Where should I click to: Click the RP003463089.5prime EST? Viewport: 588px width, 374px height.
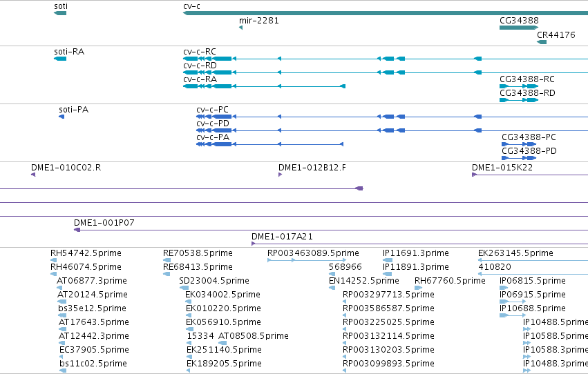pos(307,260)
